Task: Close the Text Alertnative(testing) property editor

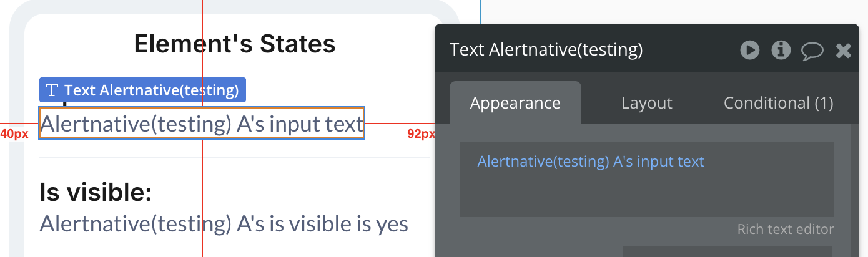Action: [x=844, y=50]
